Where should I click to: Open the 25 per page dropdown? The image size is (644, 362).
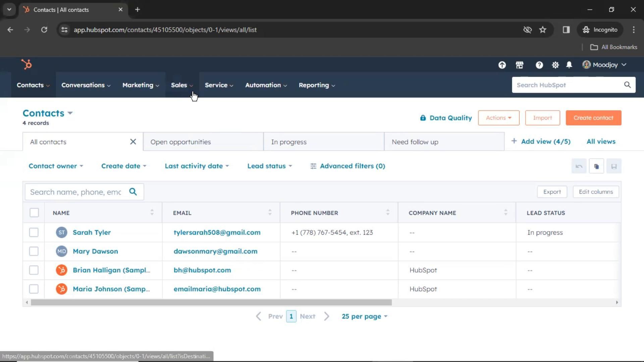tap(364, 316)
